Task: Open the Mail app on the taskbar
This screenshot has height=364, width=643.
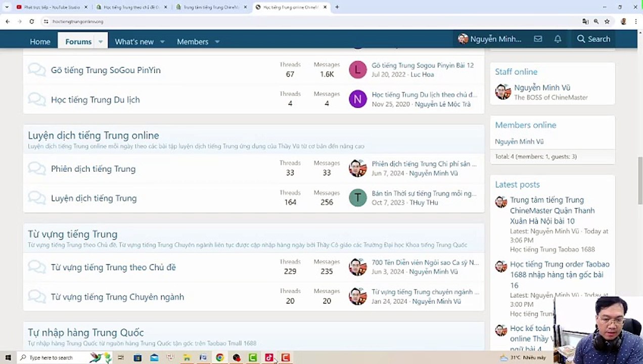Action: pyautogui.click(x=154, y=357)
